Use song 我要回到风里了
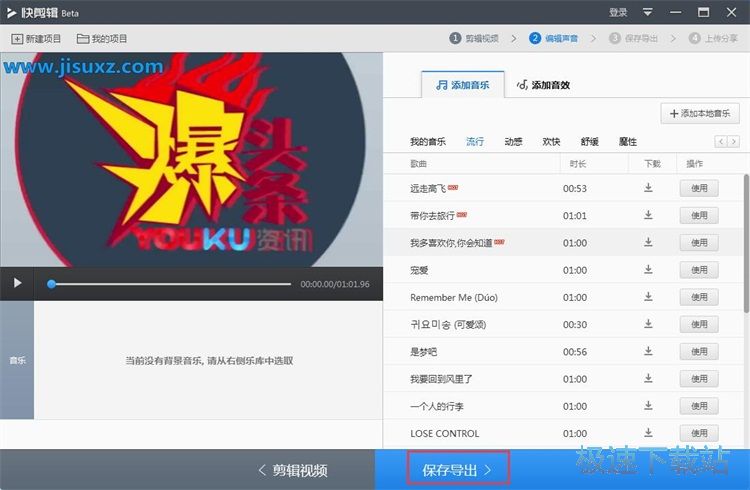Image resolution: width=750 pixels, height=490 pixels. point(699,379)
